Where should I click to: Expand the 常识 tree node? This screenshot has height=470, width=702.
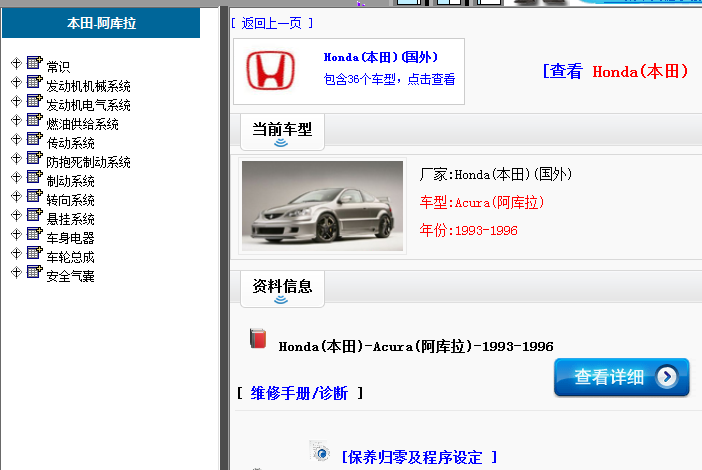click(16, 63)
